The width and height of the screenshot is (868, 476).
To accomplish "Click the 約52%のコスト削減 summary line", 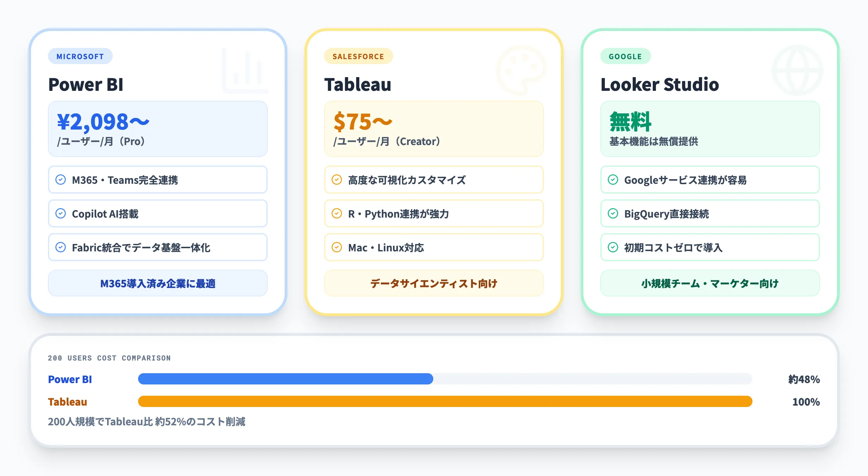I will 147,421.
